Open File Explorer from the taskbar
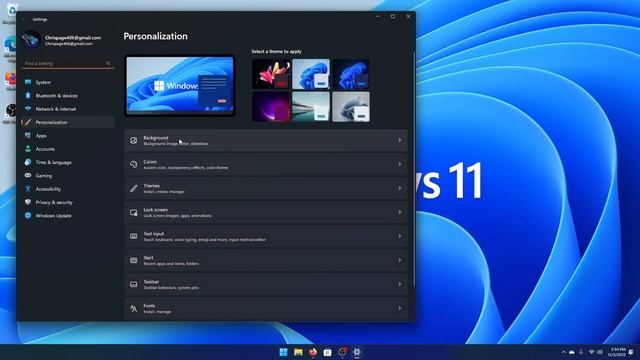Viewport: 640px width, 360px height. coord(298,352)
